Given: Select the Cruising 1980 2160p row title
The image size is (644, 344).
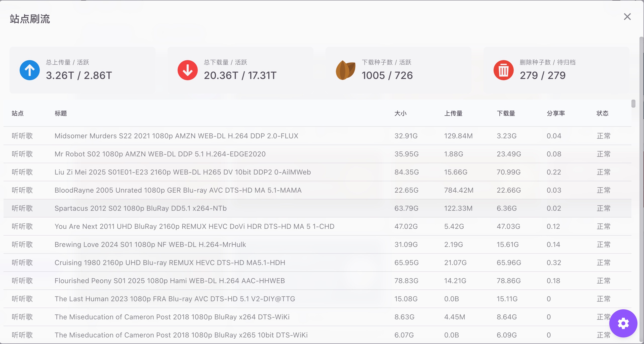Looking at the screenshot, I should (x=170, y=263).
